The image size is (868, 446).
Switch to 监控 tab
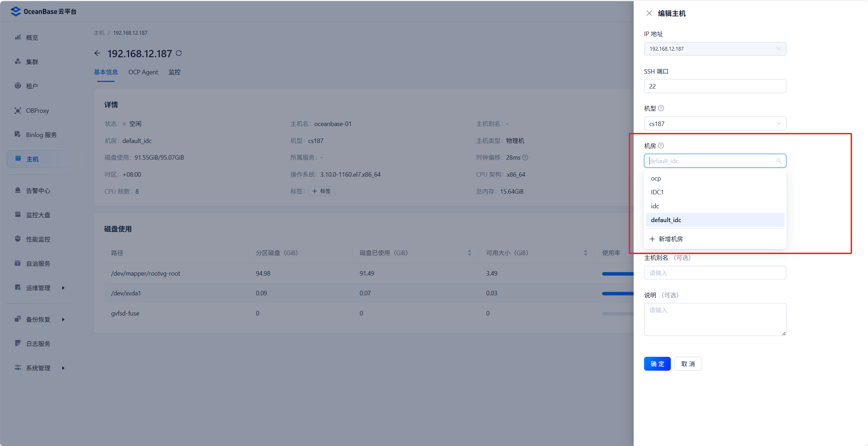[x=175, y=72]
